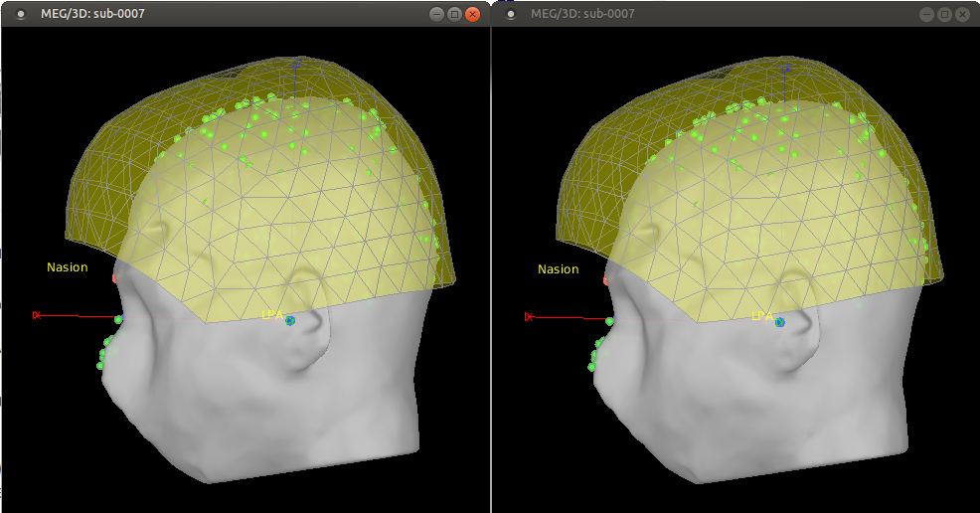Click the LPA fiducial marker in left window
The image size is (980, 513).
(x=289, y=321)
